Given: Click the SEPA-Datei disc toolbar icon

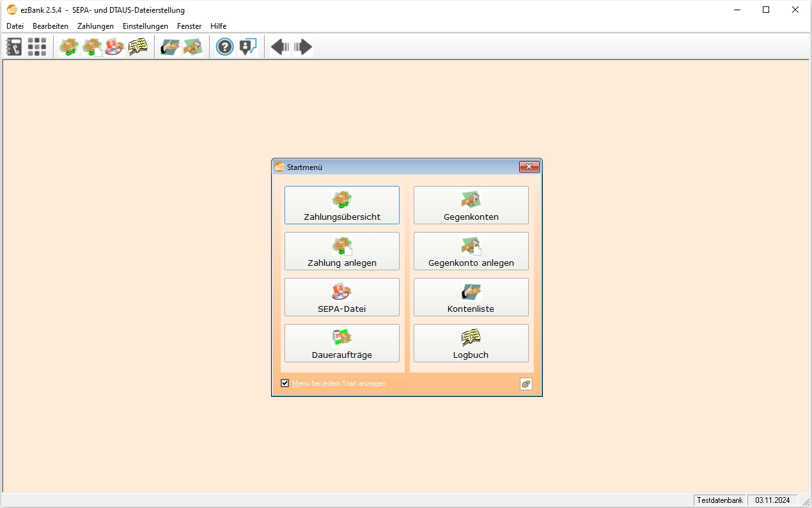Looking at the screenshot, I should coord(114,47).
